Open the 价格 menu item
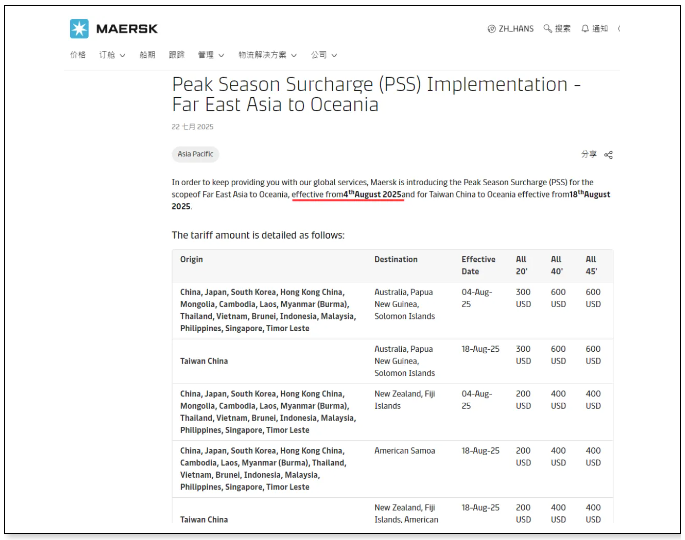Screen dimensions: 685x540 pos(78,55)
